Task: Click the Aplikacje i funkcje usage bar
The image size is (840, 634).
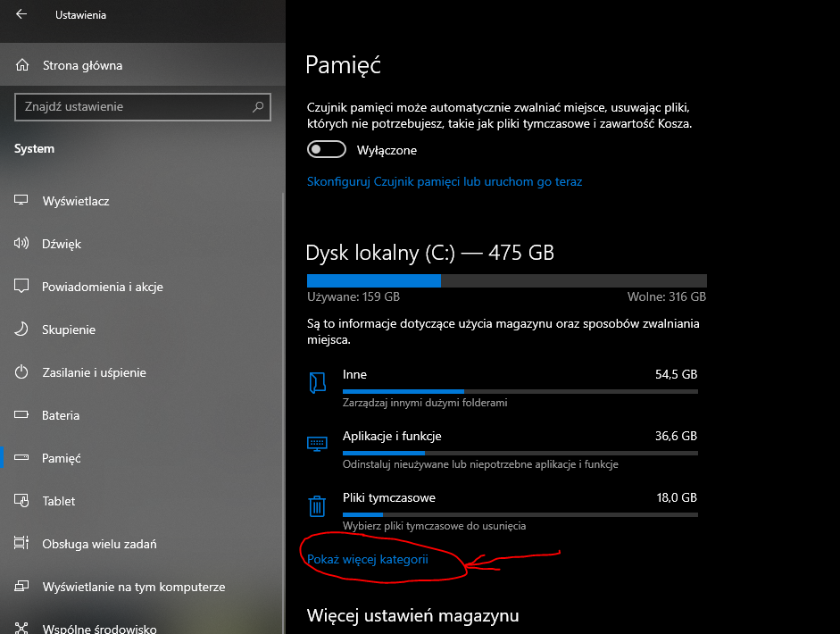Action: click(520, 454)
